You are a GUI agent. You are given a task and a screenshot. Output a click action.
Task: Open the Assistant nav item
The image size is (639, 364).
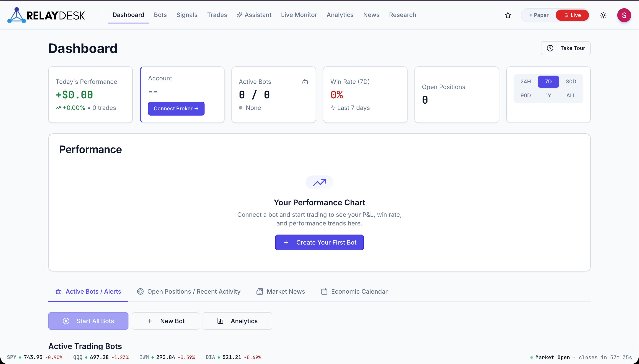coord(254,15)
